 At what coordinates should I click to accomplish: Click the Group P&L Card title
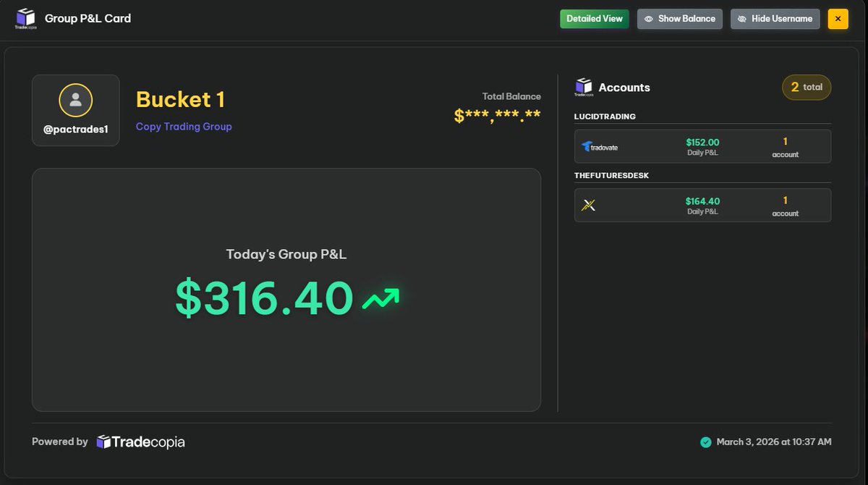88,18
